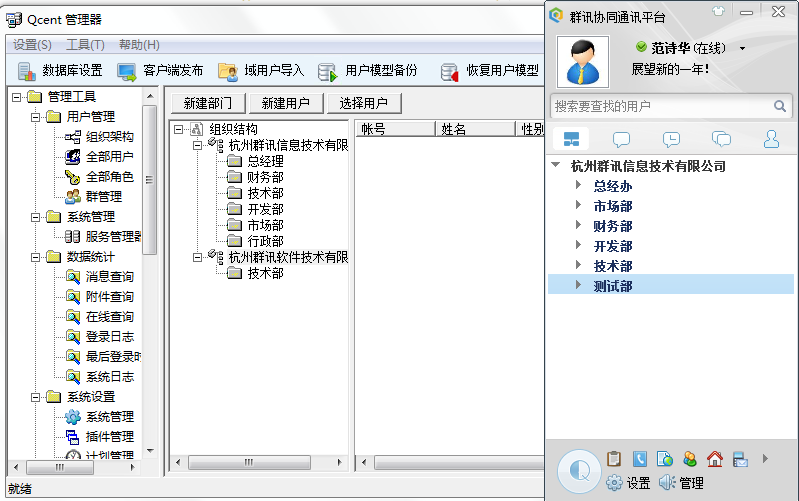Image resolution: width=799 pixels, height=501 pixels.
Task: Click the signature text 展望新的一年!
Action: (670, 69)
